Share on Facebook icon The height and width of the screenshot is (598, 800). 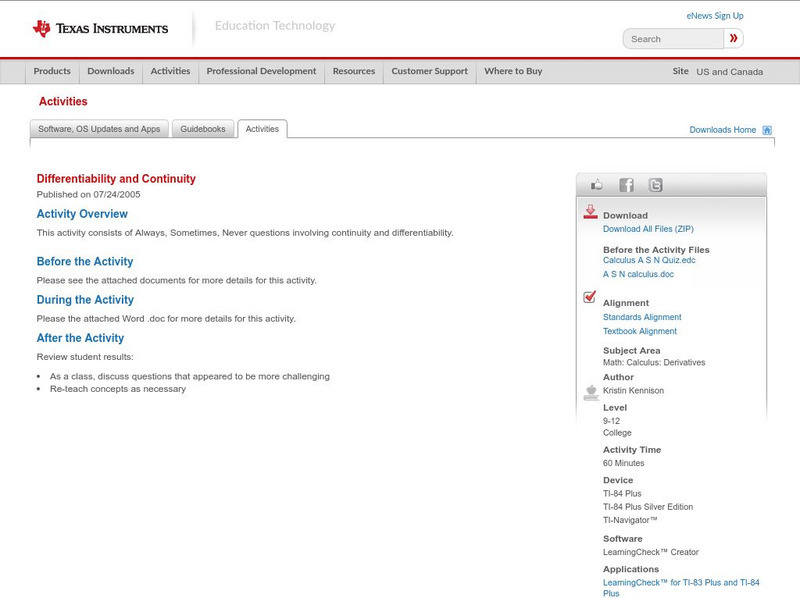[x=626, y=185]
